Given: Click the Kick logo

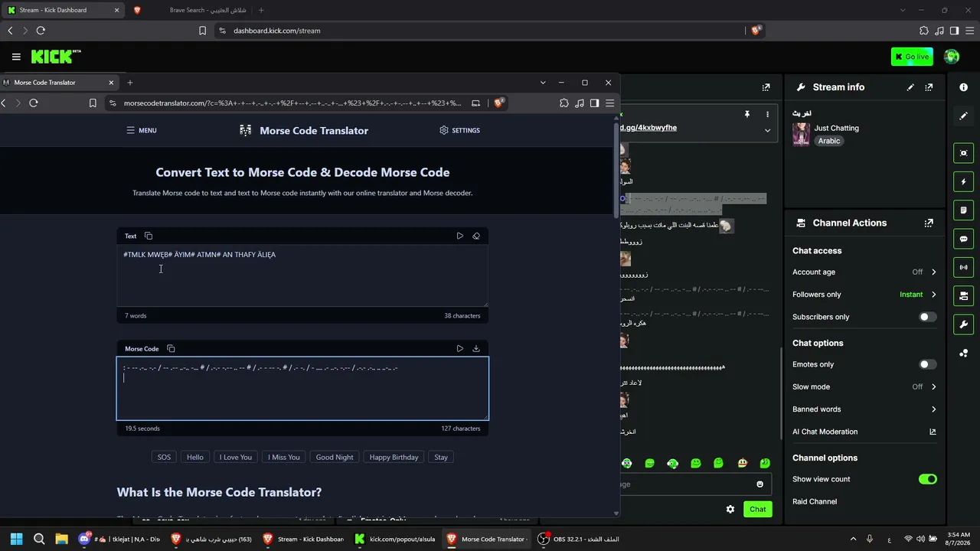Looking at the screenshot, I should 56,57.
